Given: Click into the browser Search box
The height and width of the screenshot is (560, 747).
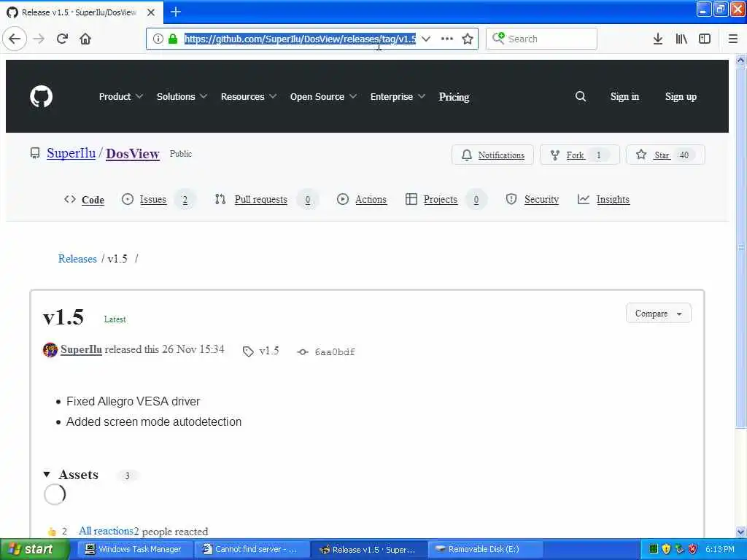Looking at the screenshot, I should point(541,39).
